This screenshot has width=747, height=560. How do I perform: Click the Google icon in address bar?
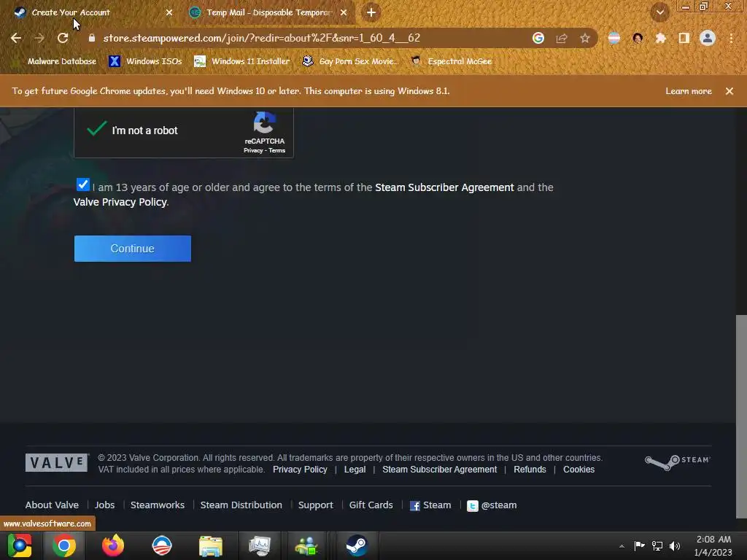[x=538, y=38]
